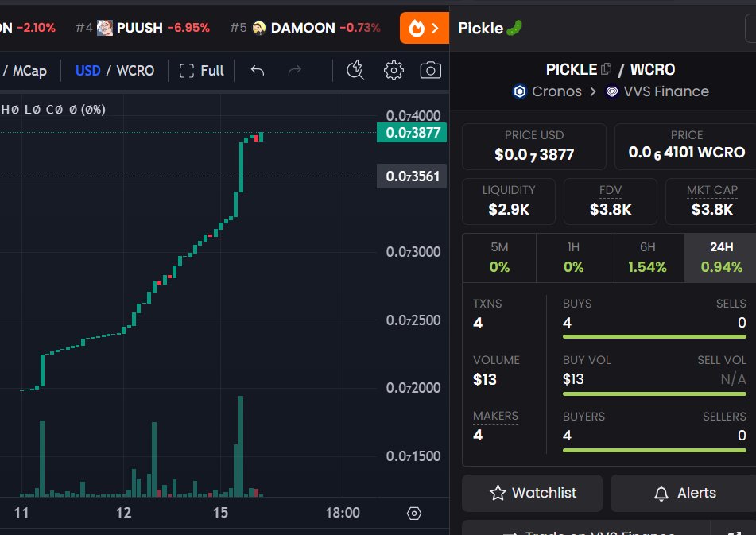Add Pickle to the Watchlist

tap(533, 493)
